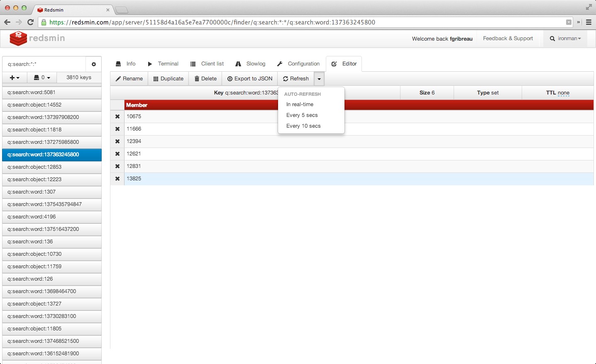Click the key search pattern field
Viewport: 596px width, 364px height.
coord(44,64)
